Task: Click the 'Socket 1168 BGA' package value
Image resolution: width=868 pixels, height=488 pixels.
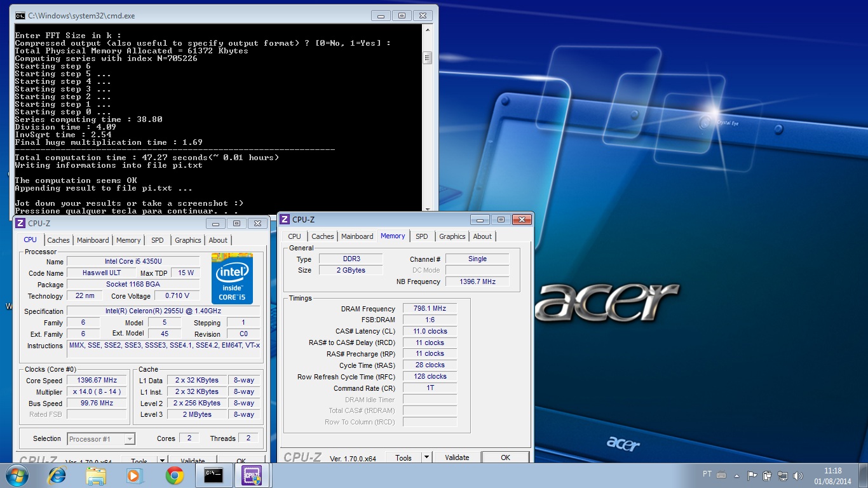Action: pyautogui.click(x=133, y=284)
